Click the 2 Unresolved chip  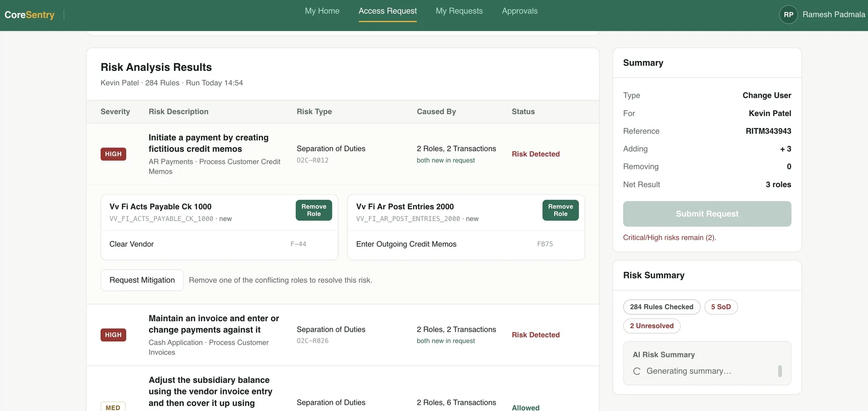[x=651, y=326]
